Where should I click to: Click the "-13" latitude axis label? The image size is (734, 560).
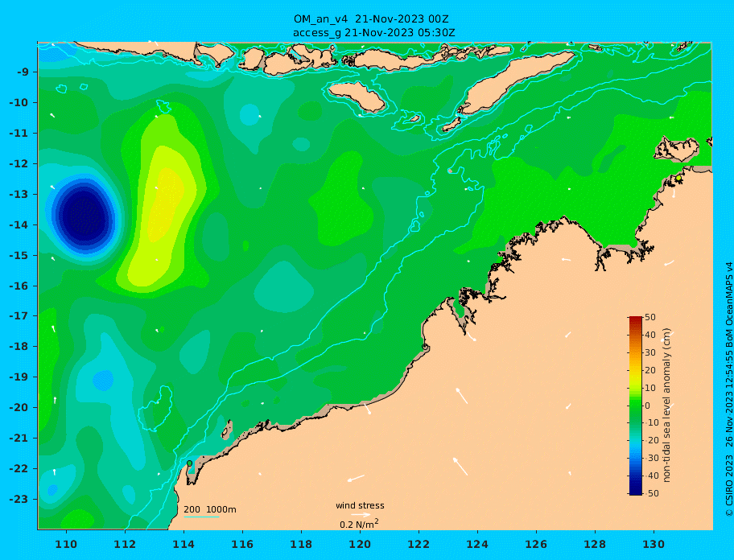point(19,194)
